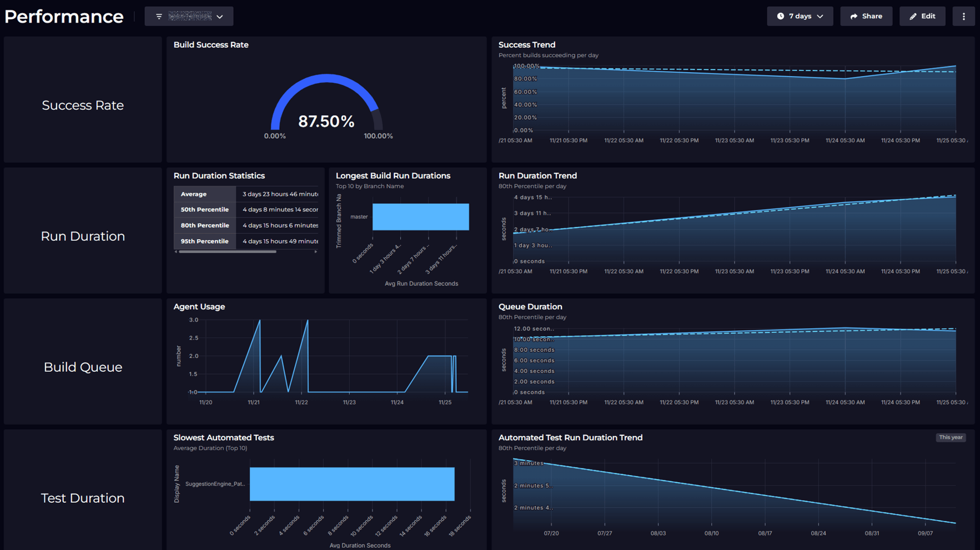The width and height of the screenshot is (980, 550).
Task: Select the 80th Percentile table row
Action: (x=245, y=225)
